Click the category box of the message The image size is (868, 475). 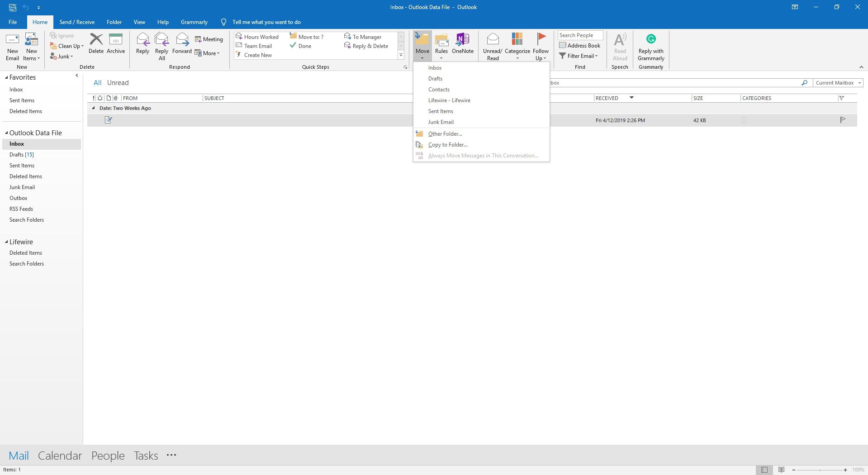point(744,120)
